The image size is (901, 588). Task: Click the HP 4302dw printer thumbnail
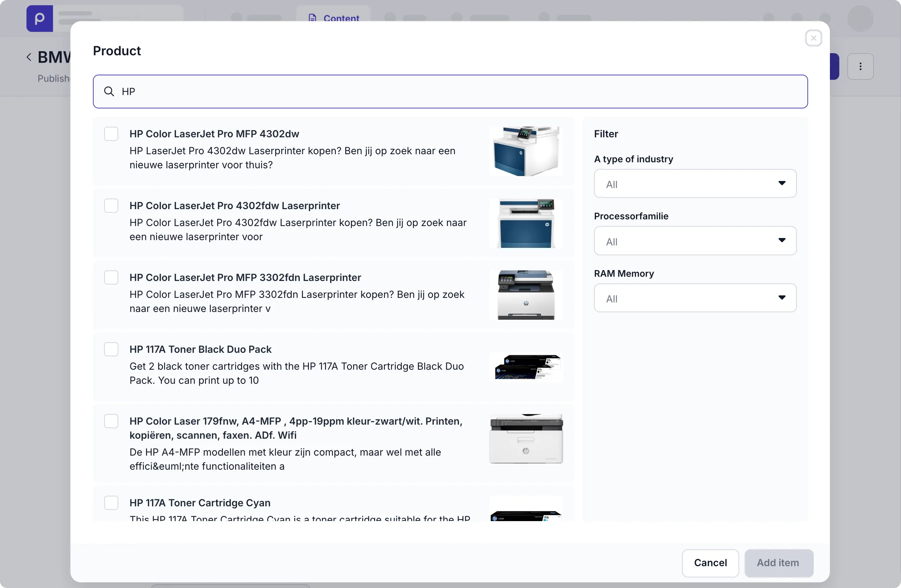pyautogui.click(x=526, y=151)
